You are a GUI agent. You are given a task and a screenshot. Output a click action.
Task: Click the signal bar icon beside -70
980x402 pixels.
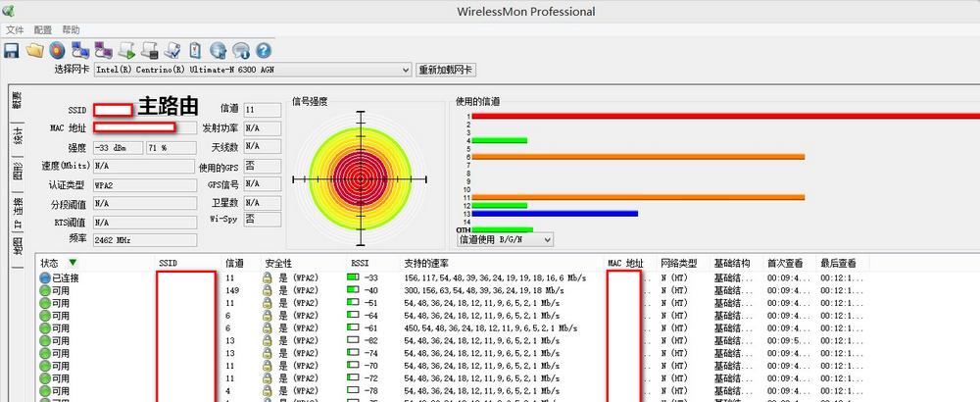point(353,365)
